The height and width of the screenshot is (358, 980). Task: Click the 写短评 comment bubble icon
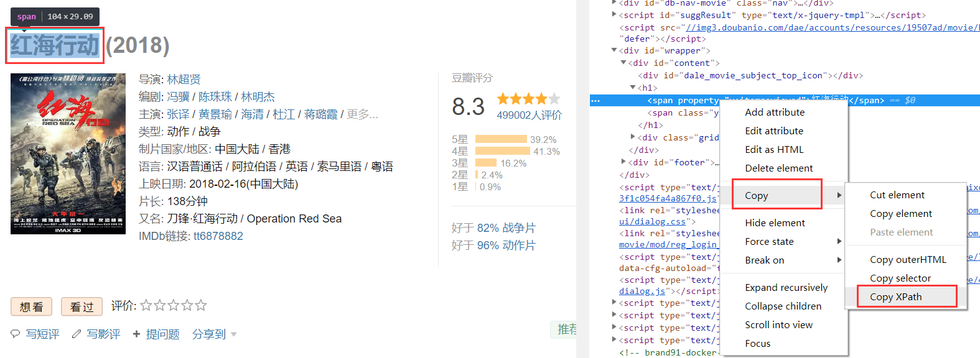(x=16, y=334)
